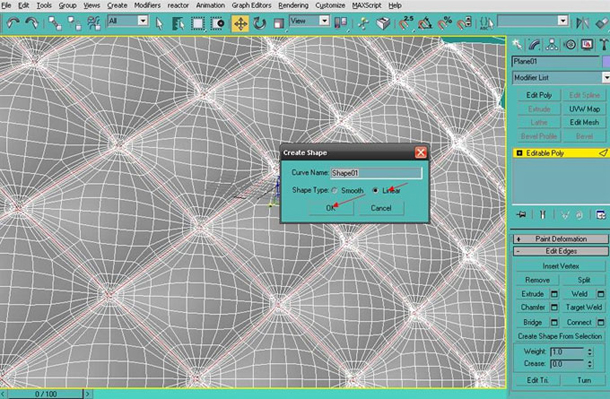Click the Align tool icon
The image size is (610, 399).
tap(602, 23)
